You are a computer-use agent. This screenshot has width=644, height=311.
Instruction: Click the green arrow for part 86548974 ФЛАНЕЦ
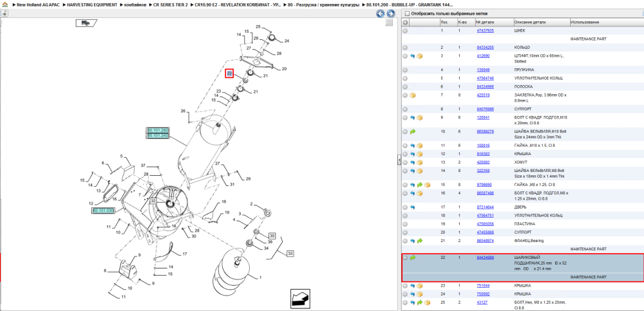point(420,241)
